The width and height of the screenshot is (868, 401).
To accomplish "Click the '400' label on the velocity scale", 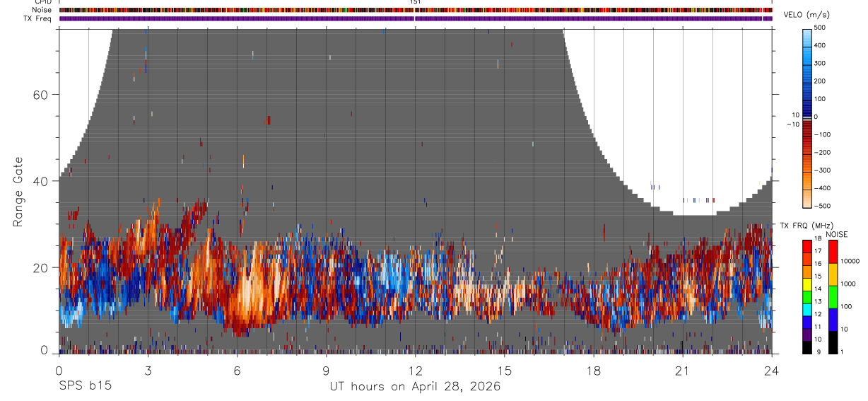I will click(821, 45).
